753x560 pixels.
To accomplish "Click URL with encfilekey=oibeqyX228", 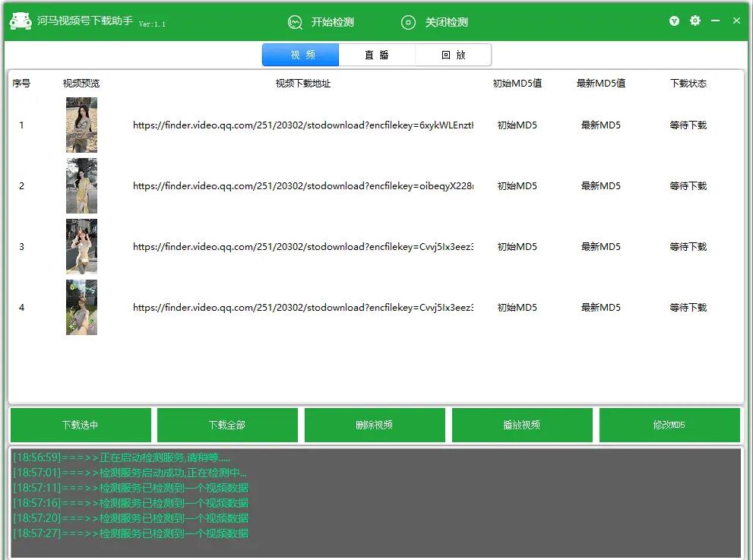I will pyautogui.click(x=303, y=186).
